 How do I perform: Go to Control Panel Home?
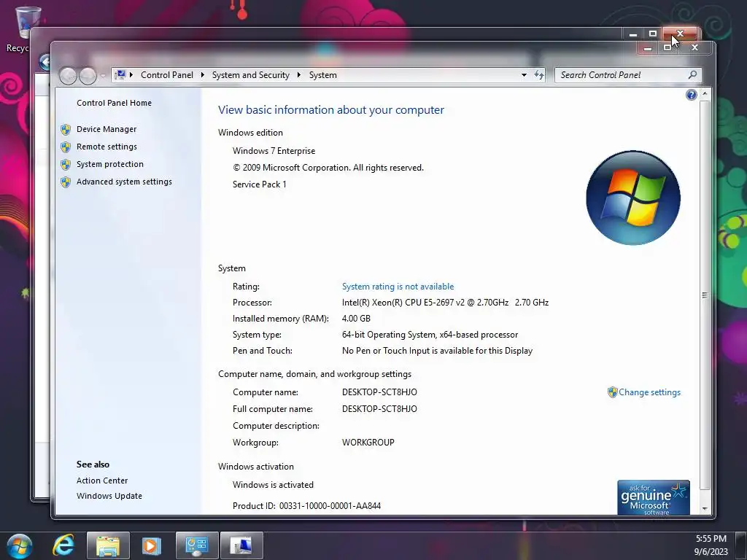pos(114,103)
